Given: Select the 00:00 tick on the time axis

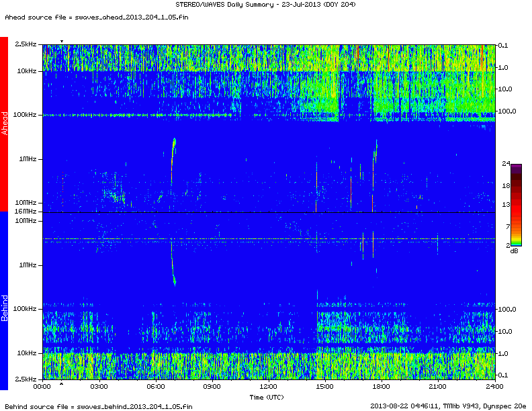Looking at the screenshot, I should click(42, 387).
